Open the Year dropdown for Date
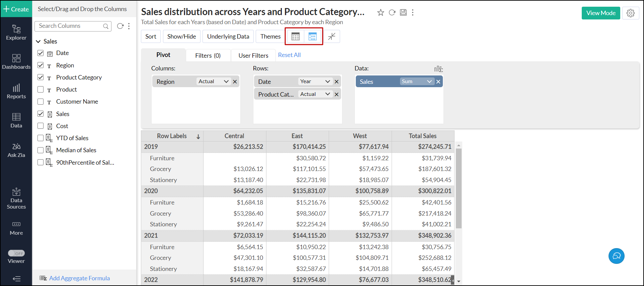 point(315,81)
